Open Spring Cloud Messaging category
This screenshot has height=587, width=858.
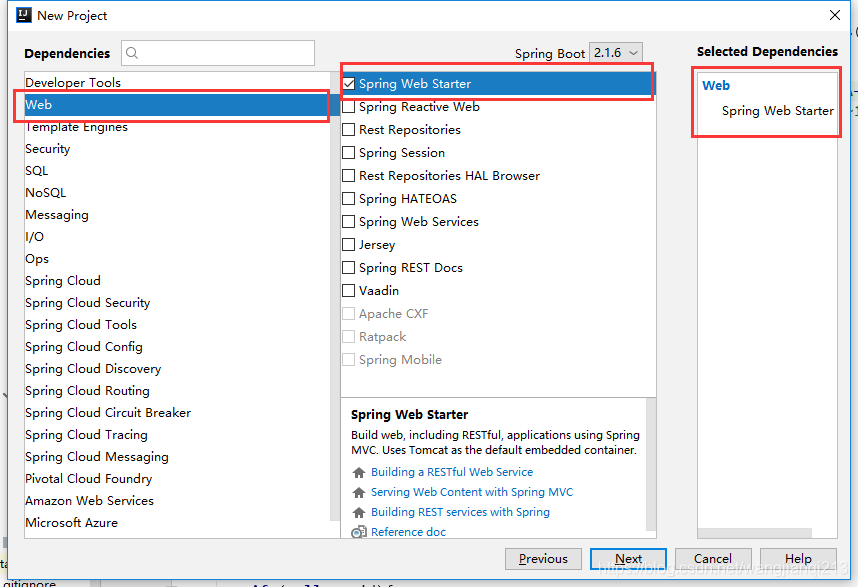pos(177,457)
